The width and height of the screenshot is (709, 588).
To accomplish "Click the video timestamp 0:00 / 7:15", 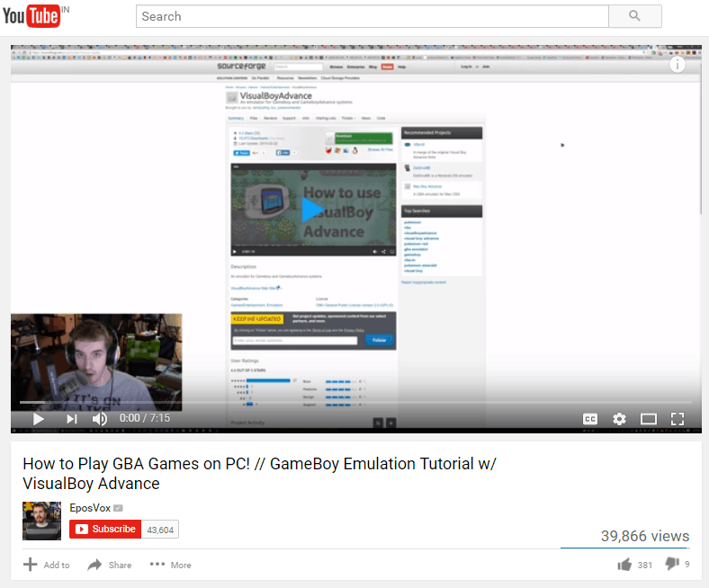I will 145,418.
